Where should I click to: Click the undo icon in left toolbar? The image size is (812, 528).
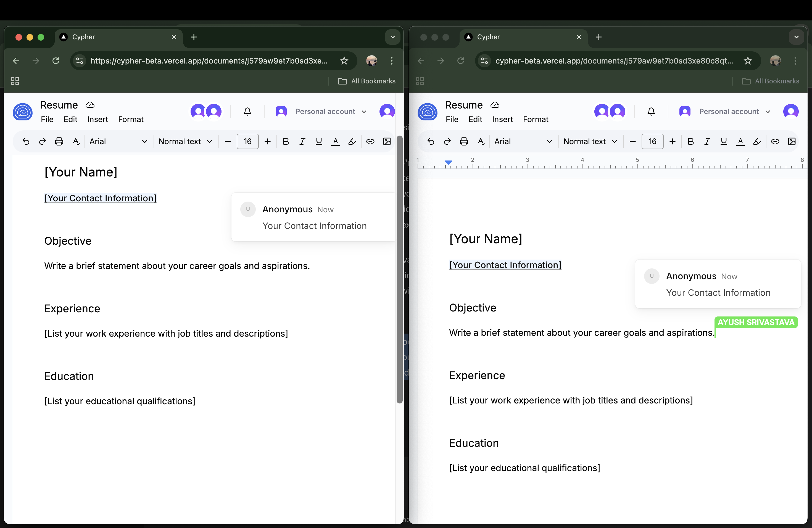[x=26, y=141]
